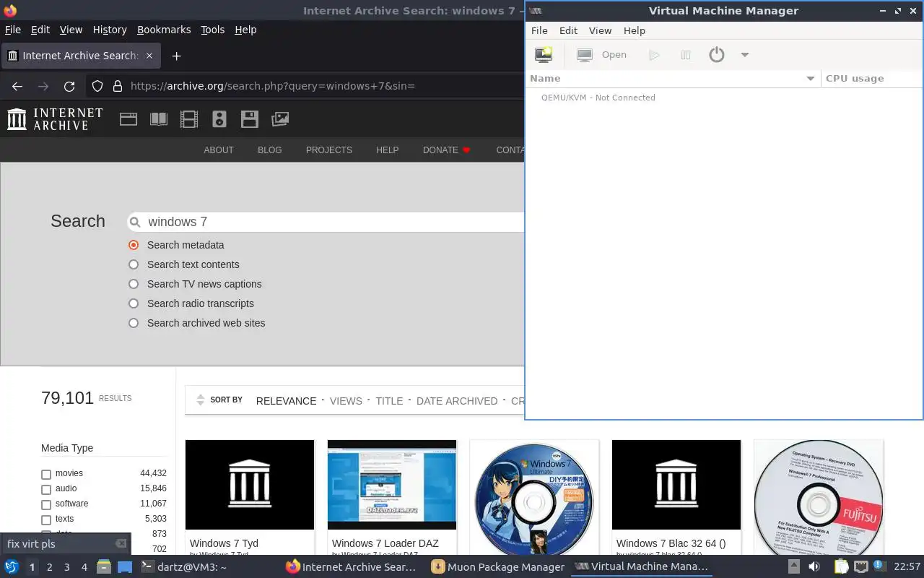Switch to Muon Package Manager taskbar entry
The height and width of the screenshot is (578, 924).
click(498, 567)
